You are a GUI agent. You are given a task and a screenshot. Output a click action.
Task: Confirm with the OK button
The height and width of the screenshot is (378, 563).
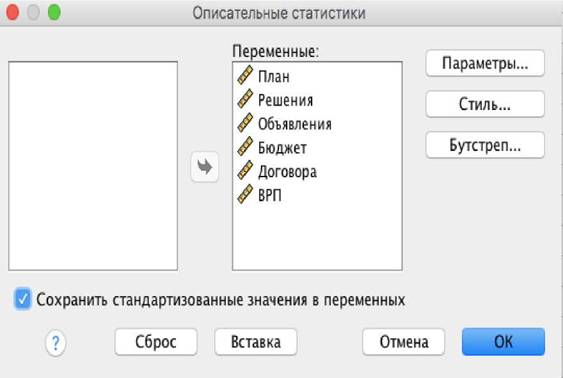(x=503, y=342)
